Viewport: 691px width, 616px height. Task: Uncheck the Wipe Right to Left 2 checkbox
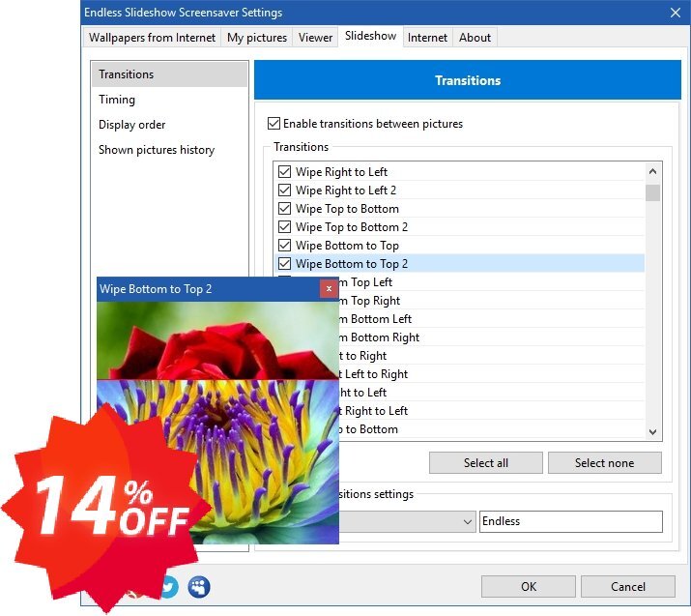(285, 191)
